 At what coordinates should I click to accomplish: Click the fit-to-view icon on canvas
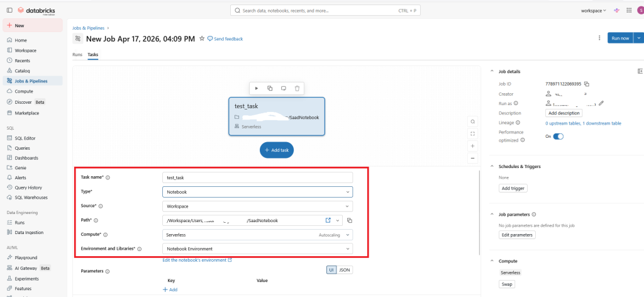click(x=473, y=133)
